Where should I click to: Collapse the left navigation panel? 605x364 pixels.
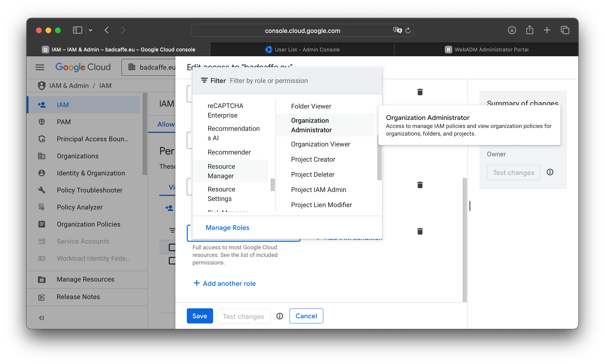(x=41, y=318)
